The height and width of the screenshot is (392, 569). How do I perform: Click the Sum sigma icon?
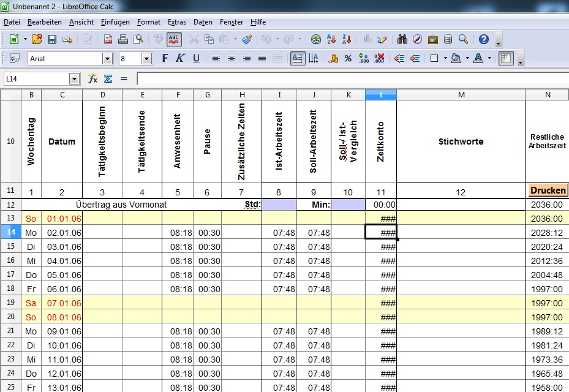pos(108,78)
